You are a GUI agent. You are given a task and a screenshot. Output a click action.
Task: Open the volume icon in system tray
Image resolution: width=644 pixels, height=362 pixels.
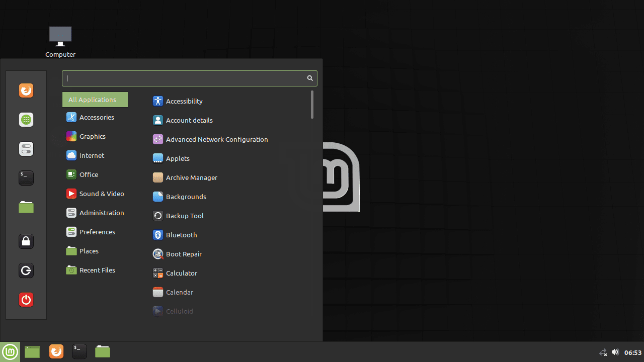[615, 352]
